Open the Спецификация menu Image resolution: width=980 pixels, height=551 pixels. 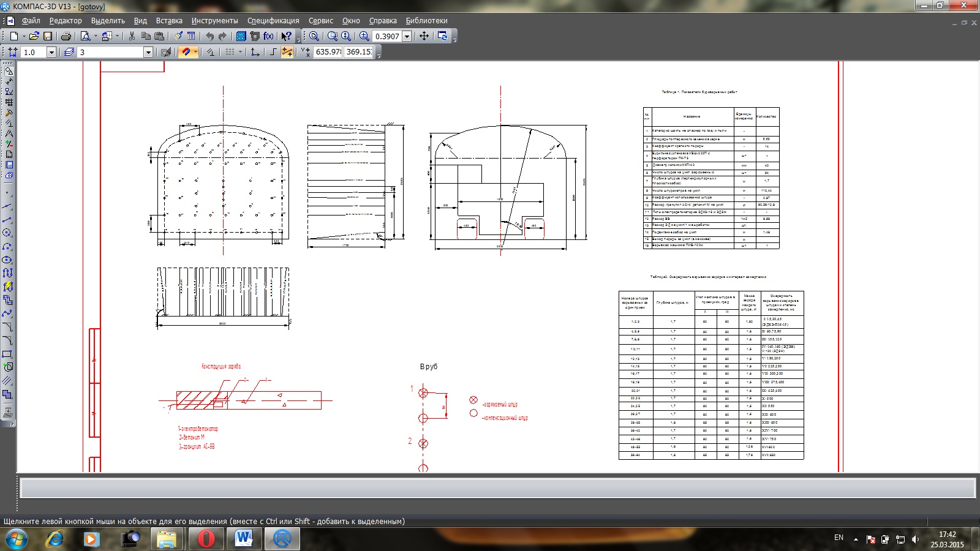273,20
